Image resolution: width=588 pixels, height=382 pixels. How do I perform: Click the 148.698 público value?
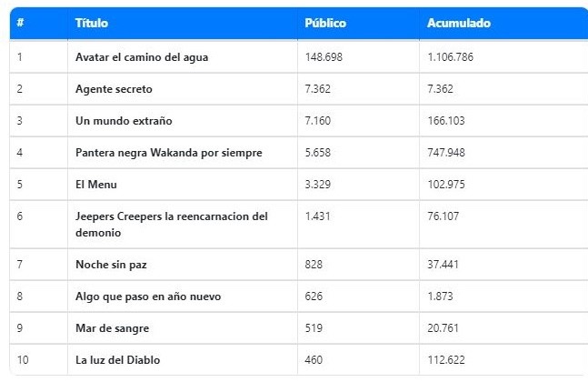(324, 57)
